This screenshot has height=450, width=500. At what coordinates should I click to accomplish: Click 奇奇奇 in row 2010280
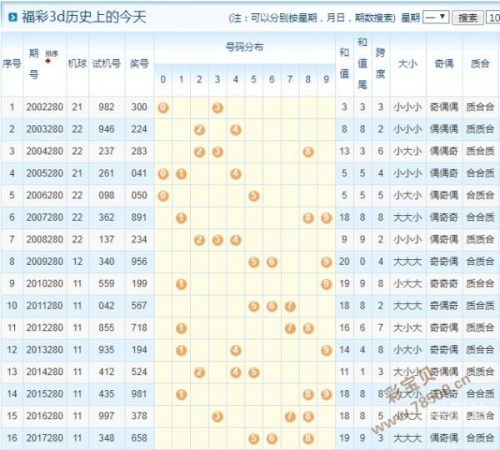444,284
